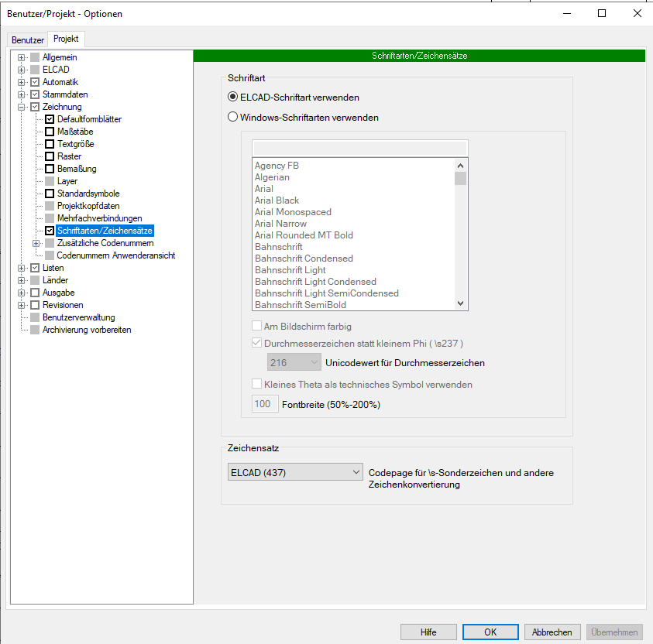Open the Zeichensatz ELCAD (437) dropdown
Image resolution: width=653 pixels, height=644 pixels.
tap(295, 472)
